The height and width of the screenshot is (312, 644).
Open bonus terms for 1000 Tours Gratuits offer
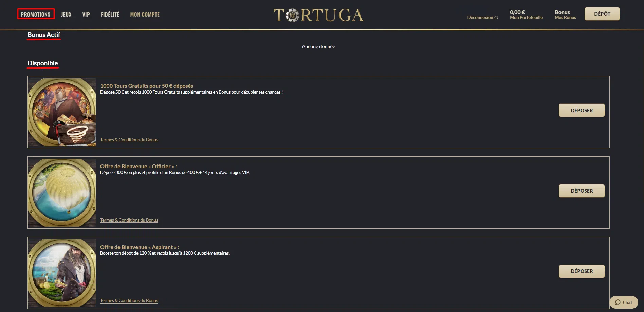pyautogui.click(x=129, y=140)
